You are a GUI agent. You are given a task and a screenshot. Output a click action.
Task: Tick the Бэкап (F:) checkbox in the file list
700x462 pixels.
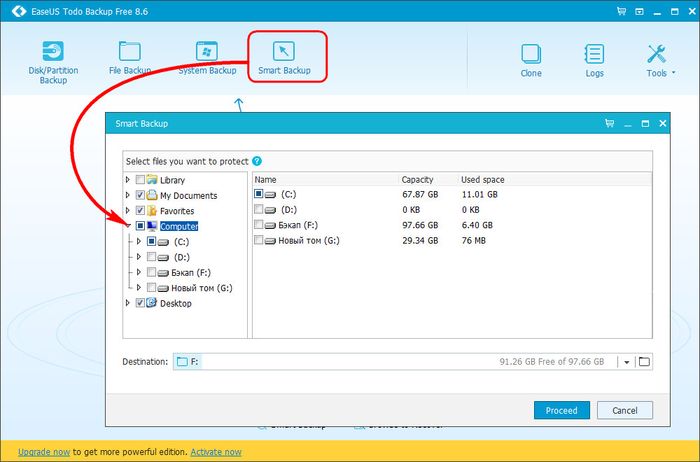[259, 225]
